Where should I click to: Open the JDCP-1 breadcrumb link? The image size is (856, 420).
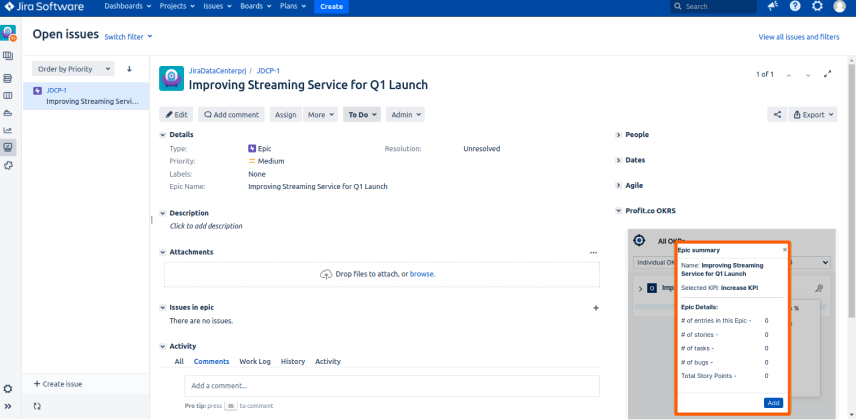268,70
